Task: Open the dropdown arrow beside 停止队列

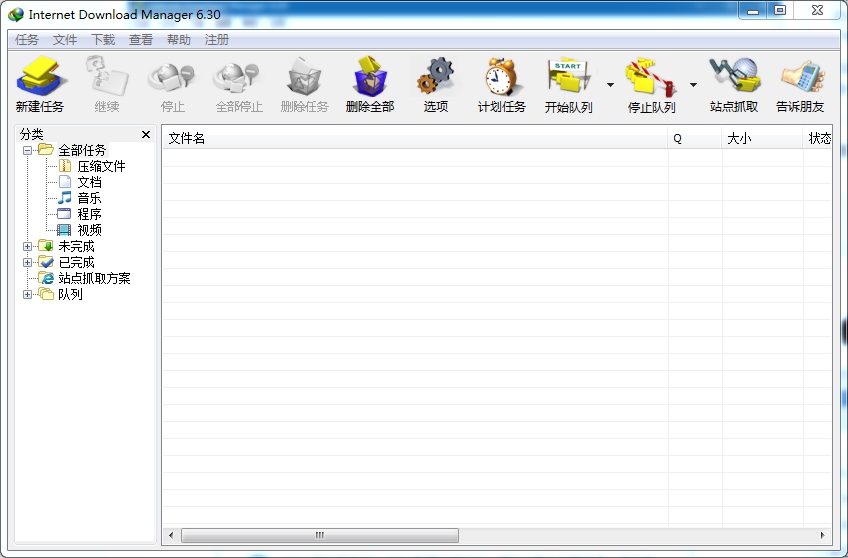Action: pos(693,85)
